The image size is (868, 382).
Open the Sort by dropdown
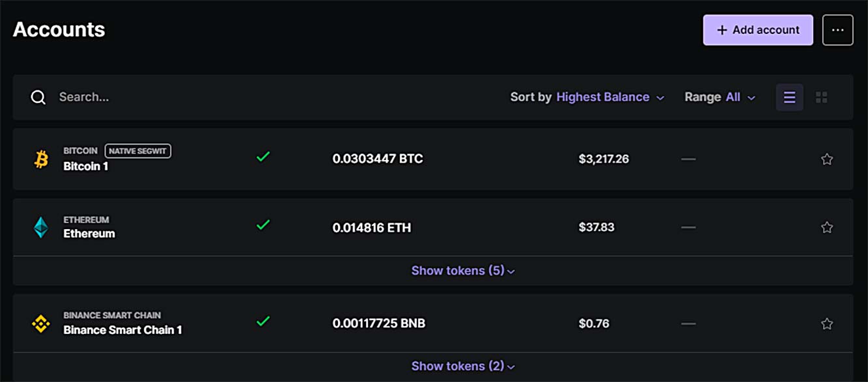click(x=602, y=97)
